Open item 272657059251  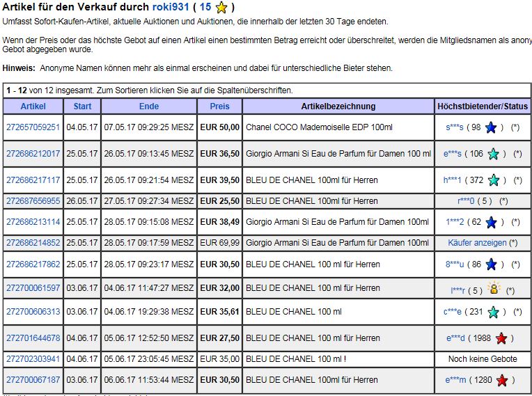(33, 127)
